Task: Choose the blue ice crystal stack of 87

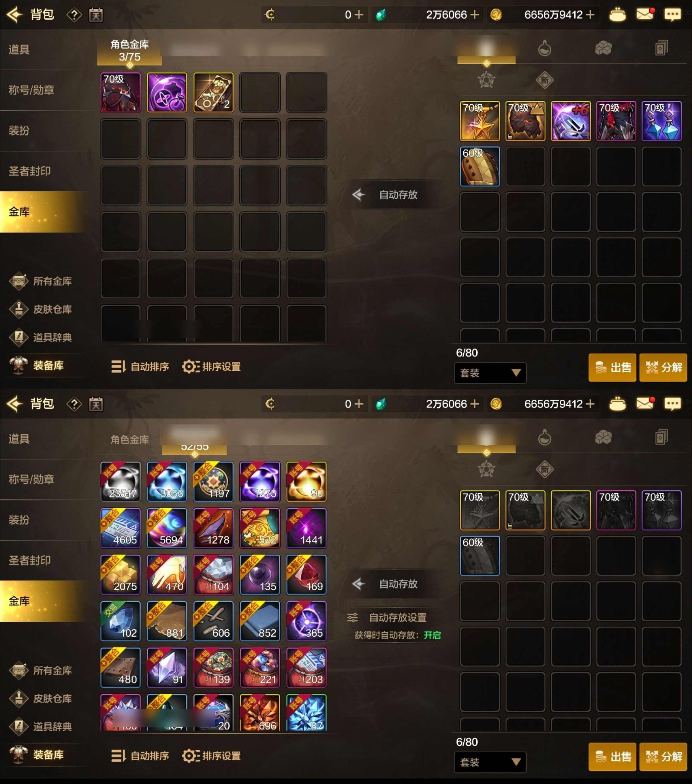Action: pos(306,712)
